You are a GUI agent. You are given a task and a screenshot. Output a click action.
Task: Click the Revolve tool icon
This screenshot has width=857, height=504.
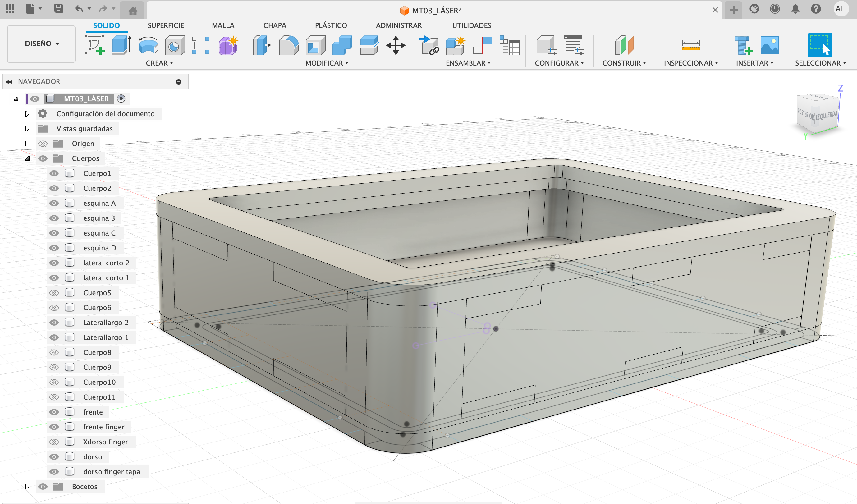148,45
